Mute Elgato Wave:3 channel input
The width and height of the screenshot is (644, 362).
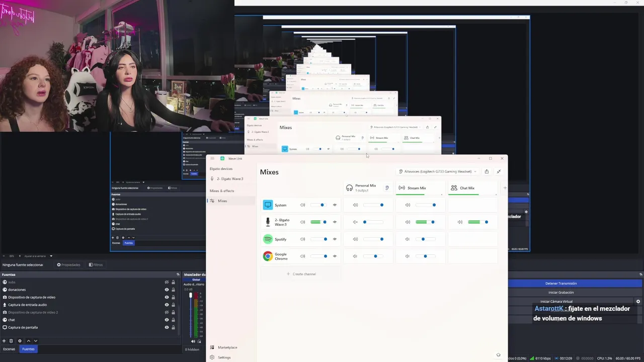[x=302, y=222]
